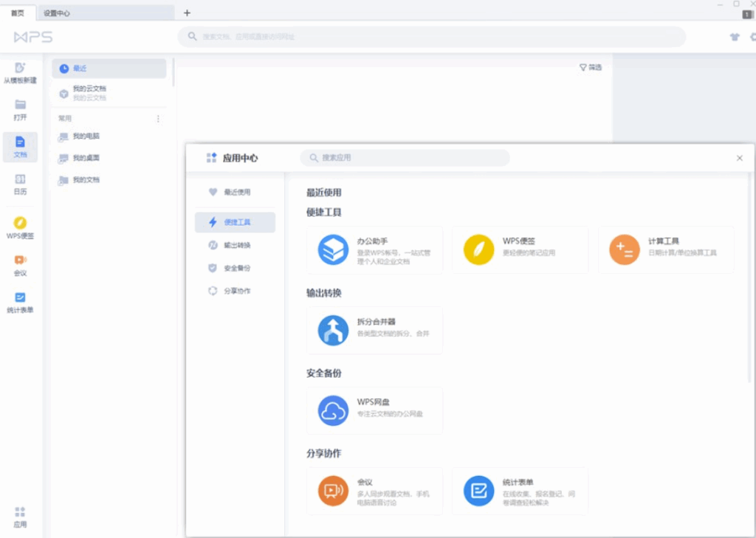Select 输出转换 category in App Center
Screen dimensions: 756x538
[235, 245]
